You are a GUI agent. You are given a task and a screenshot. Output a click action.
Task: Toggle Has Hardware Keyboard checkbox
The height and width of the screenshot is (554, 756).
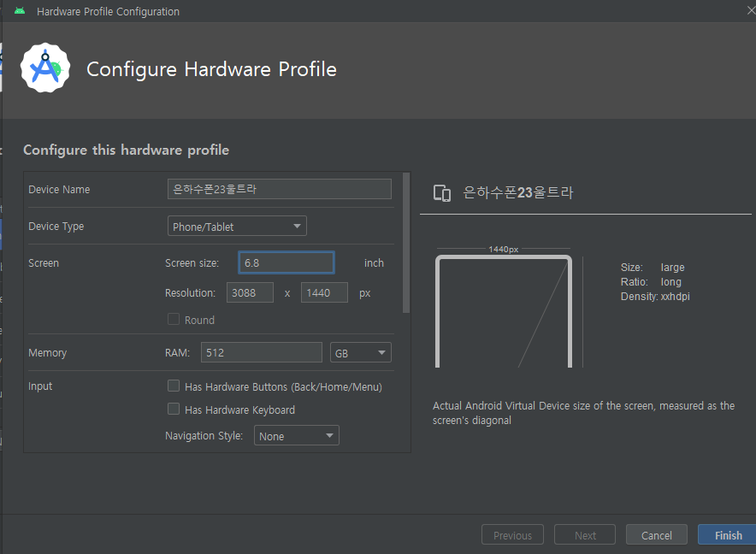(174, 409)
